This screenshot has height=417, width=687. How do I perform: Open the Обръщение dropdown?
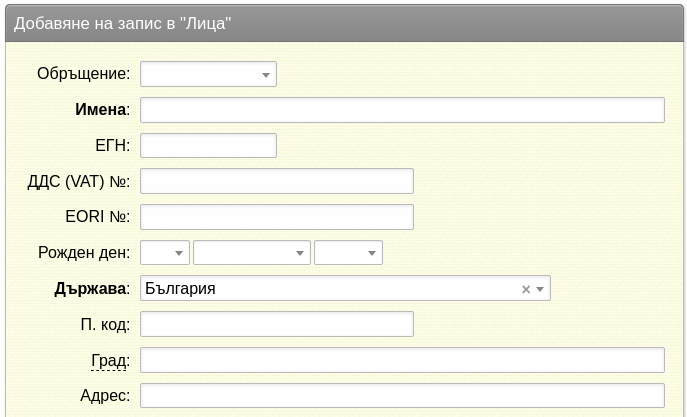[x=208, y=74]
